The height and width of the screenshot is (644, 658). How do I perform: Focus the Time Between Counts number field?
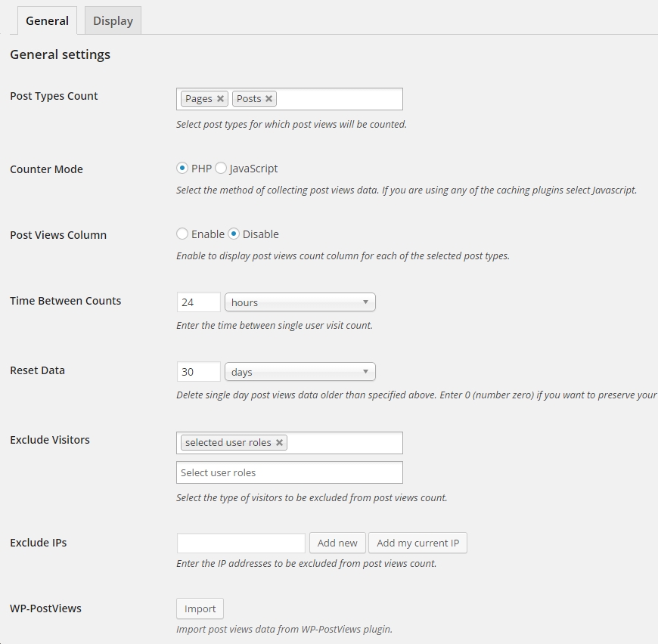(198, 302)
